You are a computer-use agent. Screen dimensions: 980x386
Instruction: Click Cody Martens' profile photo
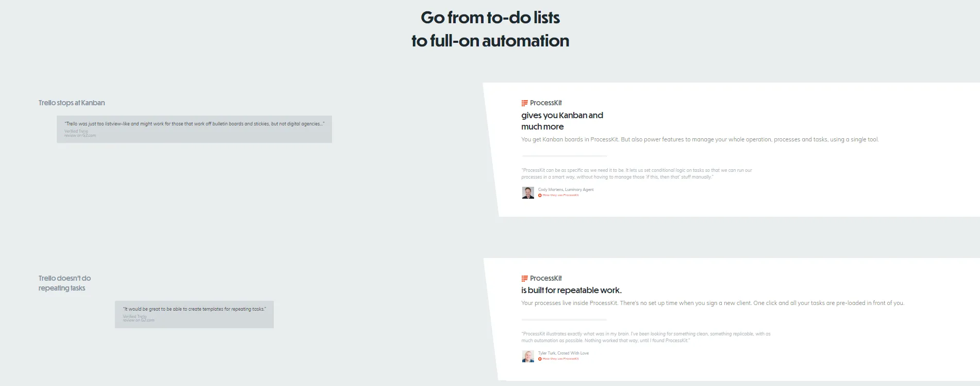click(528, 193)
